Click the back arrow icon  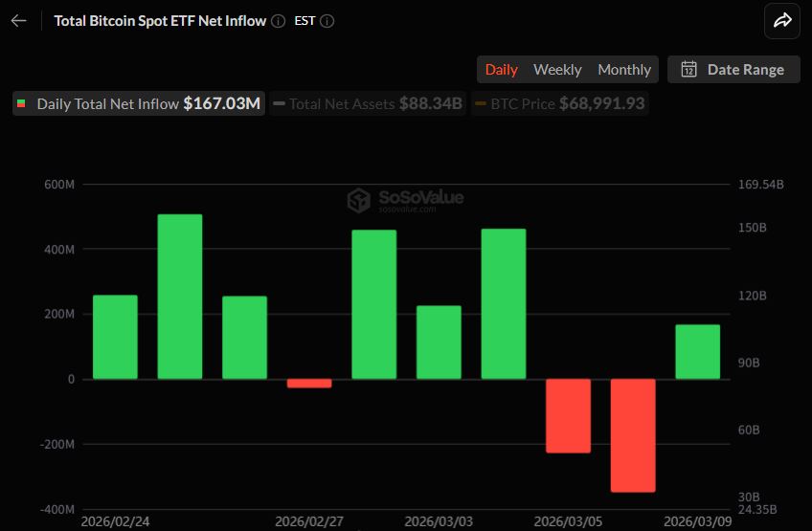(x=19, y=21)
